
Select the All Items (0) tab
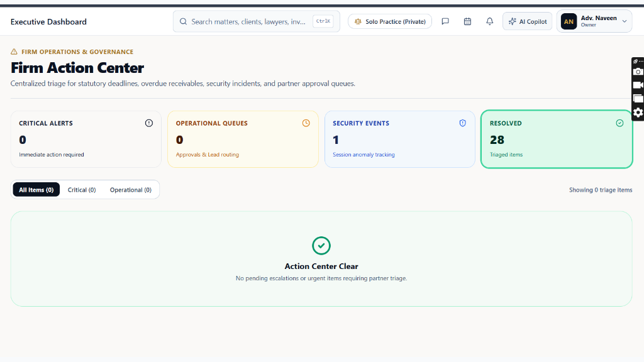click(36, 190)
